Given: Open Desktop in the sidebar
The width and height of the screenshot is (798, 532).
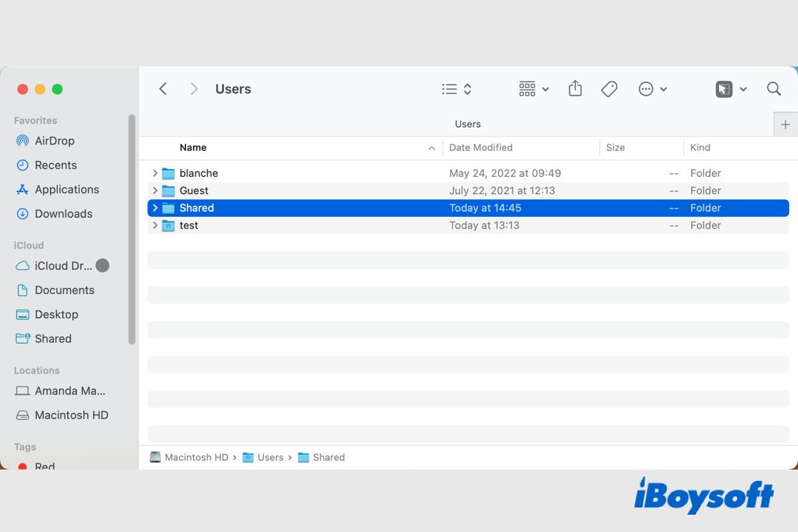Looking at the screenshot, I should (x=47, y=315).
